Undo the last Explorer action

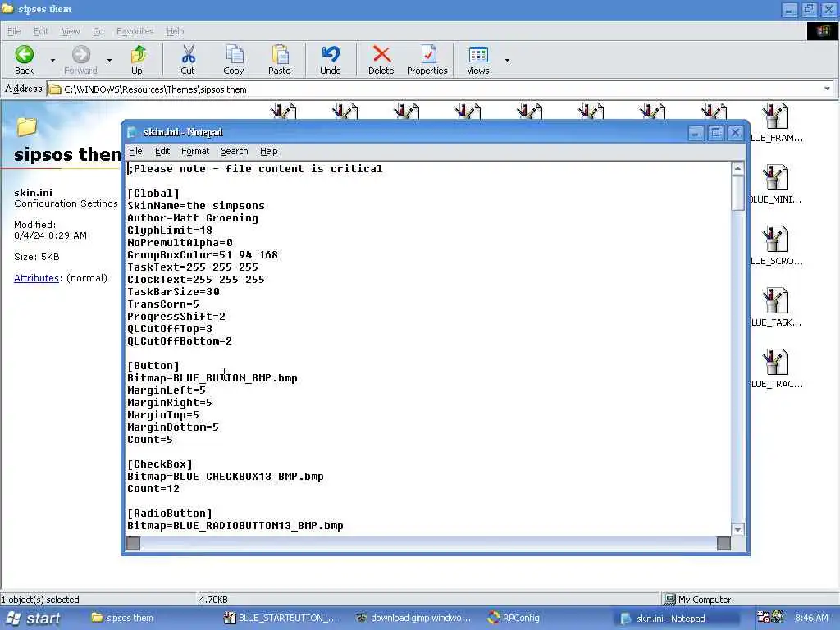coord(331,59)
